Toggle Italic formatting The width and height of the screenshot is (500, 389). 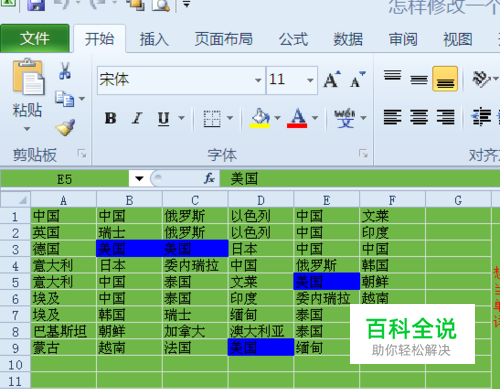coord(137,118)
